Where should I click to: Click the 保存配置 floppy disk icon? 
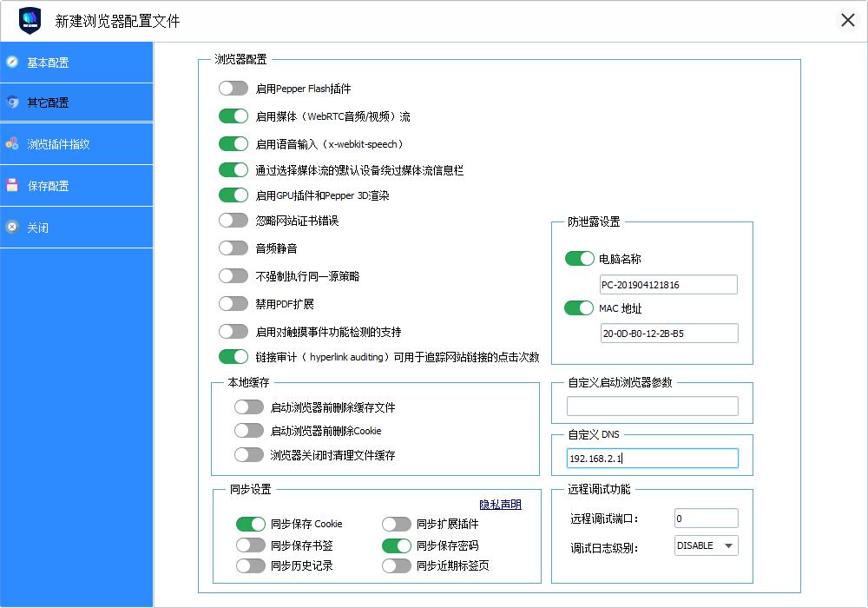pyautogui.click(x=12, y=185)
